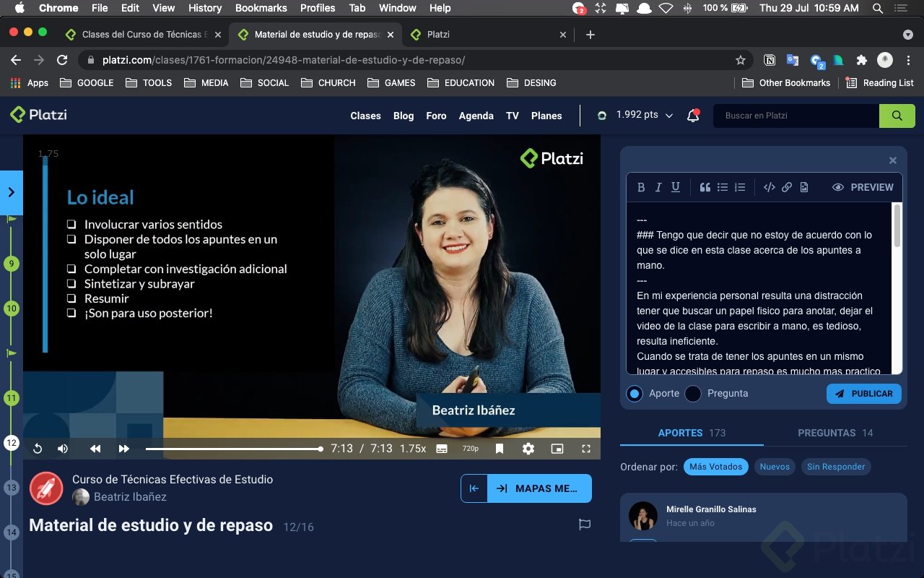Switch to the APORTES tab
Screen dimensions: 924x578
click(x=692, y=433)
